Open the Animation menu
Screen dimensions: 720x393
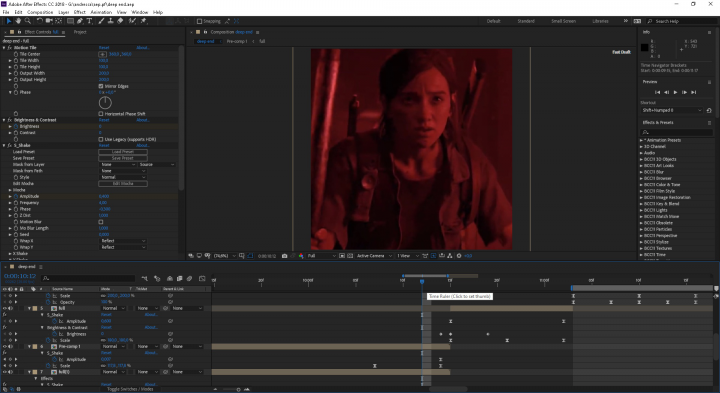(x=101, y=12)
